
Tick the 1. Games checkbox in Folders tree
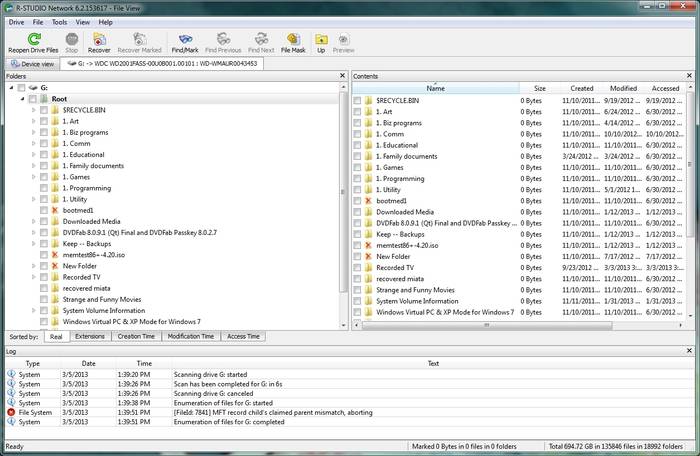pyautogui.click(x=44, y=178)
